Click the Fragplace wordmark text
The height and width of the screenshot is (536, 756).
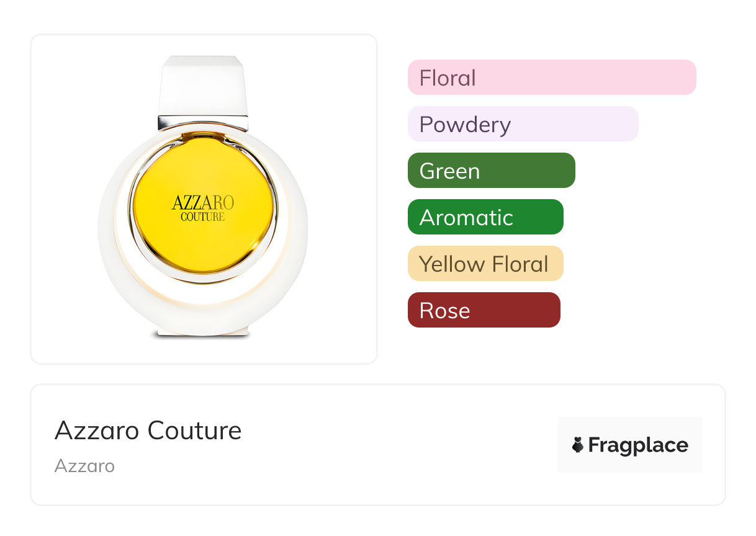pyautogui.click(x=638, y=445)
